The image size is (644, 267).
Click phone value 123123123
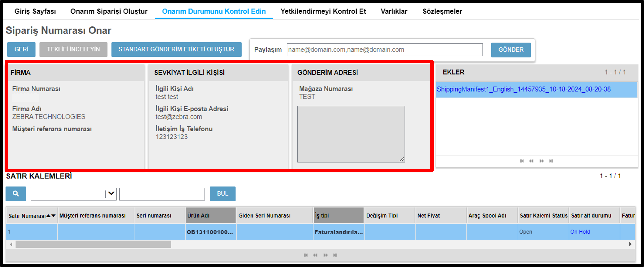172,137
